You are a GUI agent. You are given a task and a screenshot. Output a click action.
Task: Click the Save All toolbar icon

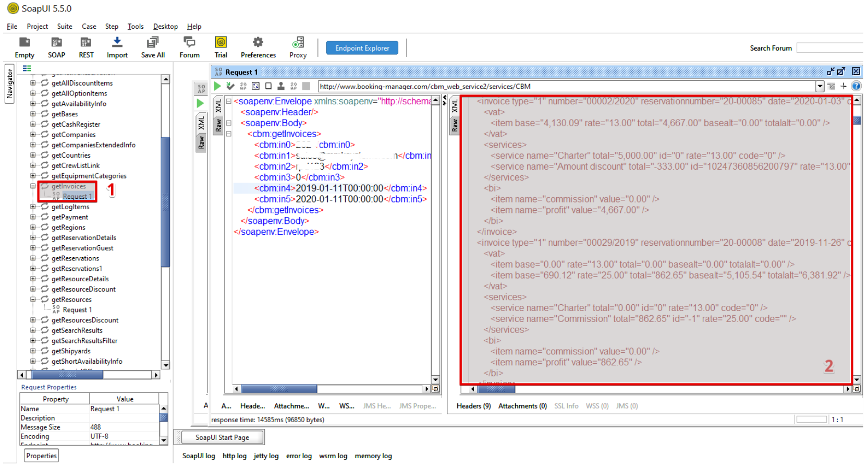pos(153,42)
